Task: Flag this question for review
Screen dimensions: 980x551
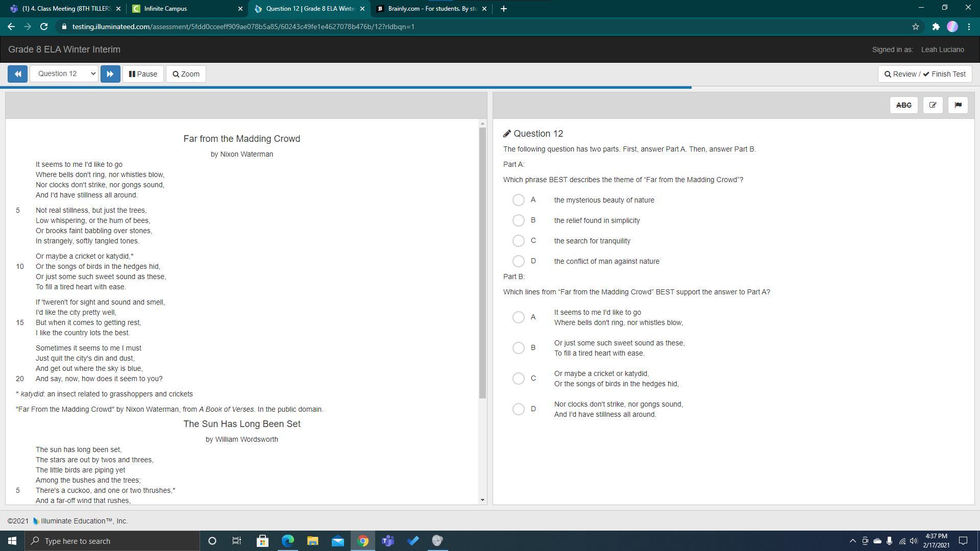Action: point(958,105)
